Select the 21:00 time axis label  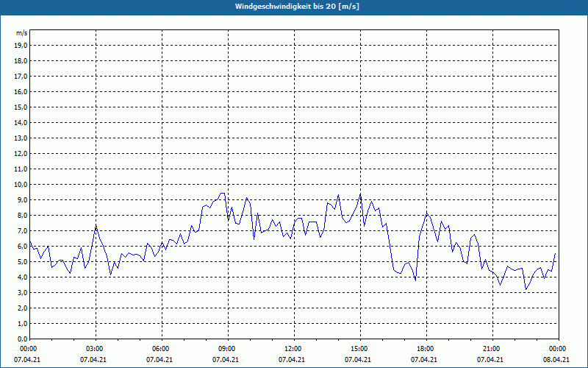coord(492,349)
